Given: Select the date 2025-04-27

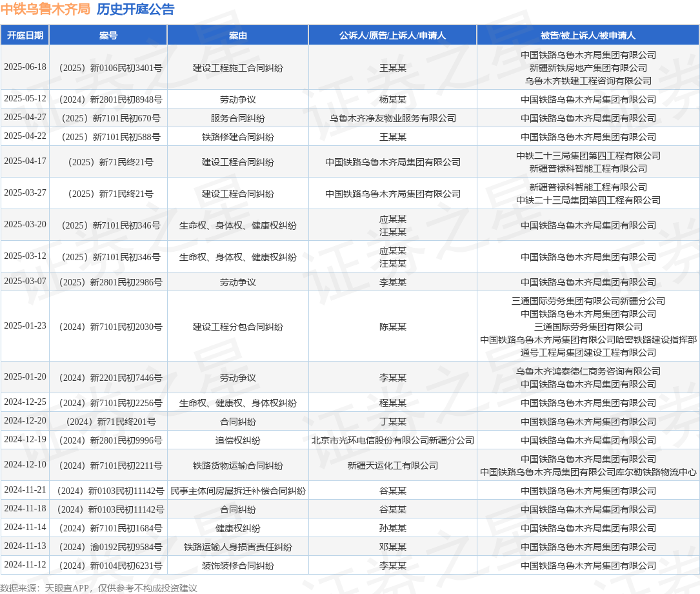Looking at the screenshot, I should click(x=25, y=117).
